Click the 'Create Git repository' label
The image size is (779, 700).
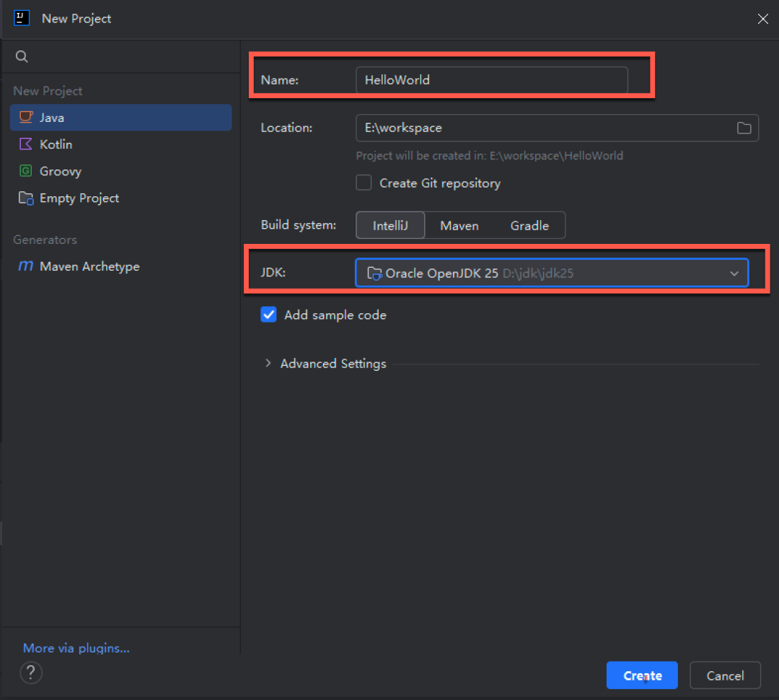[x=440, y=183]
